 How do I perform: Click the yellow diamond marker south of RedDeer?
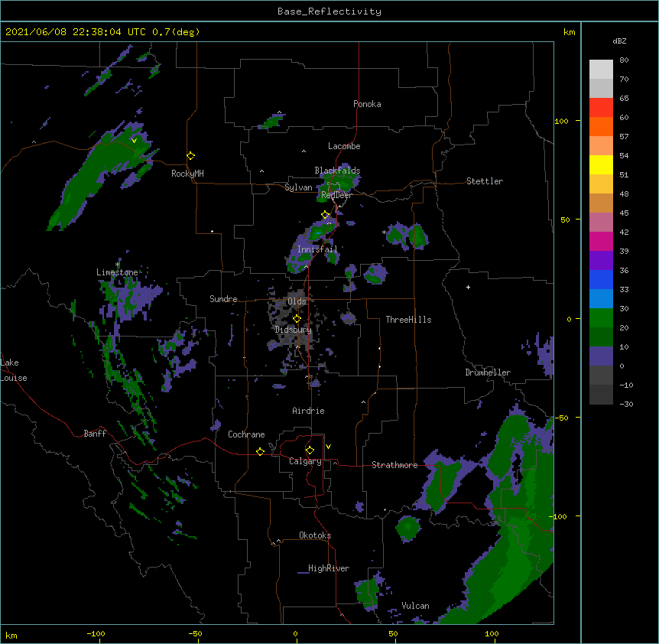[325, 214]
